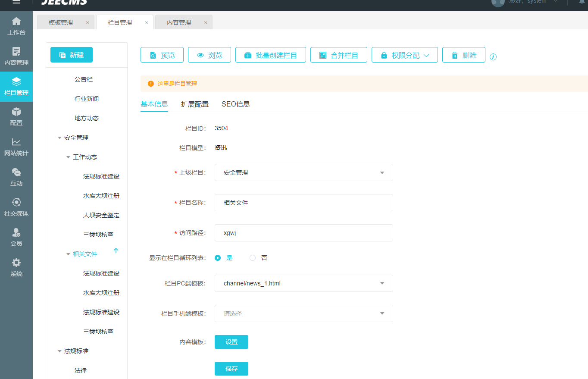Switch to the 扩展配置 tab

pos(194,104)
